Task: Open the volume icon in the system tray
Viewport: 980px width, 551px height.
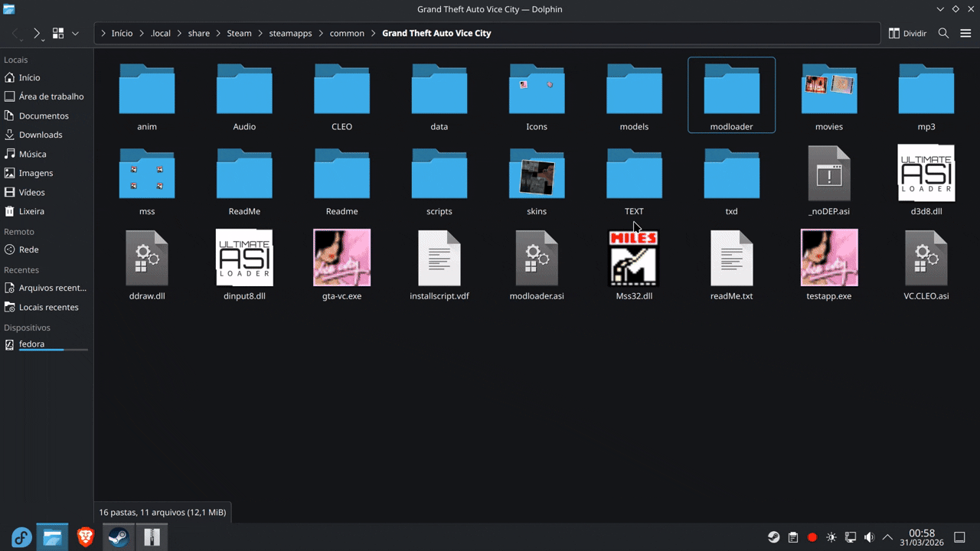Action: pyautogui.click(x=869, y=537)
